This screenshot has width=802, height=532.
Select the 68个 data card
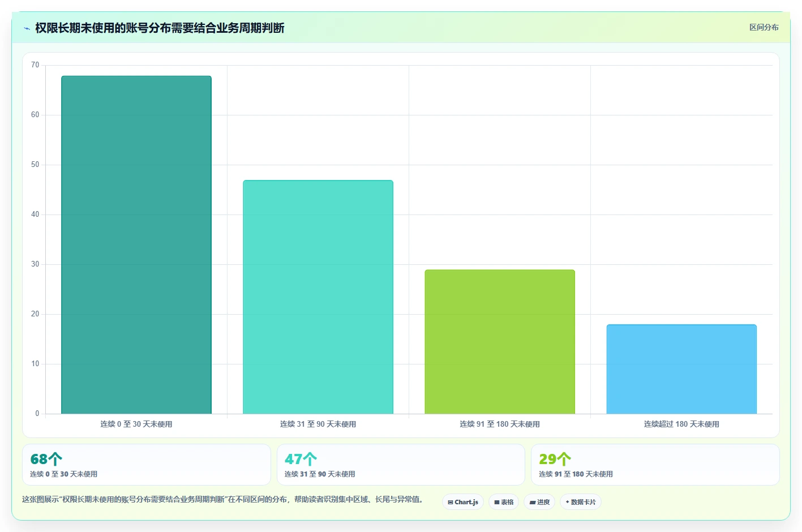(147, 465)
